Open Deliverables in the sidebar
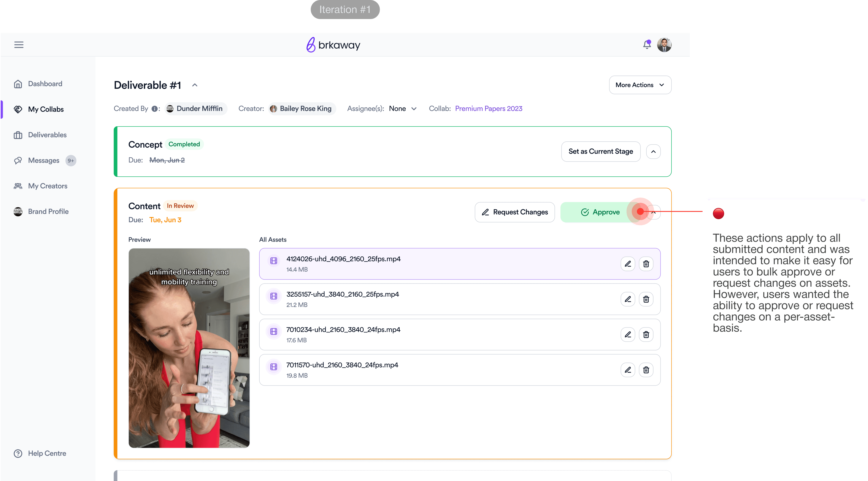The height and width of the screenshot is (481, 868). tap(40, 135)
